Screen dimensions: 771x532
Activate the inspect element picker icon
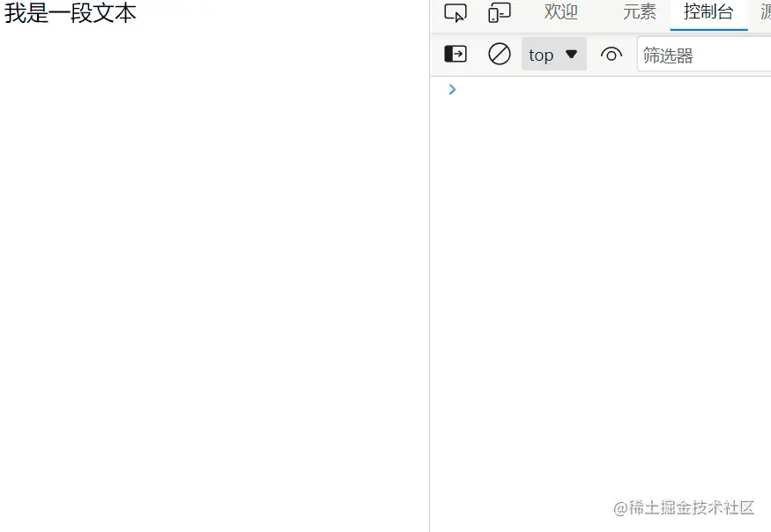pyautogui.click(x=456, y=12)
